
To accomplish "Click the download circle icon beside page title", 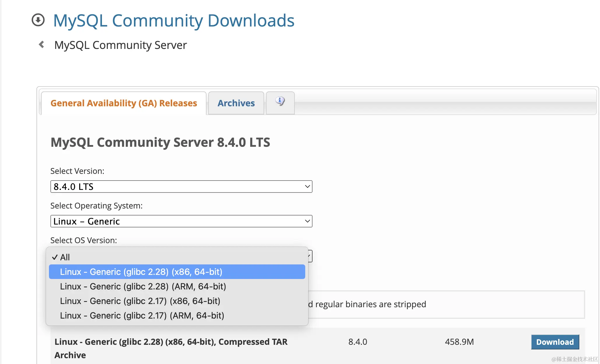I will pos(38,20).
